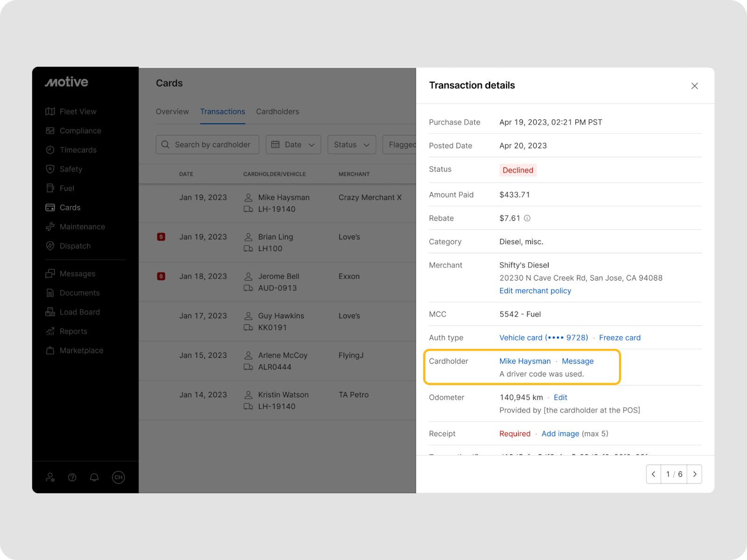Viewport: 747px width, 560px height.
Task: Click the CH user avatar icon
Action: pos(119,477)
